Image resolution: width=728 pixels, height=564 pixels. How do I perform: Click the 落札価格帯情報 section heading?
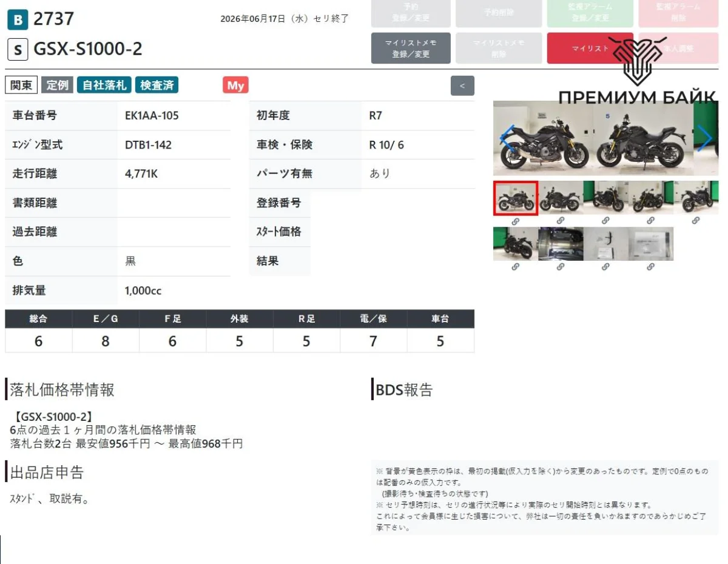coord(62,390)
